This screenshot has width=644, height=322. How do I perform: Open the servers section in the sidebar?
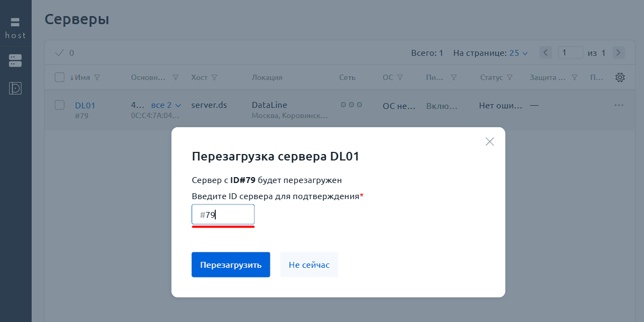point(15,61)
